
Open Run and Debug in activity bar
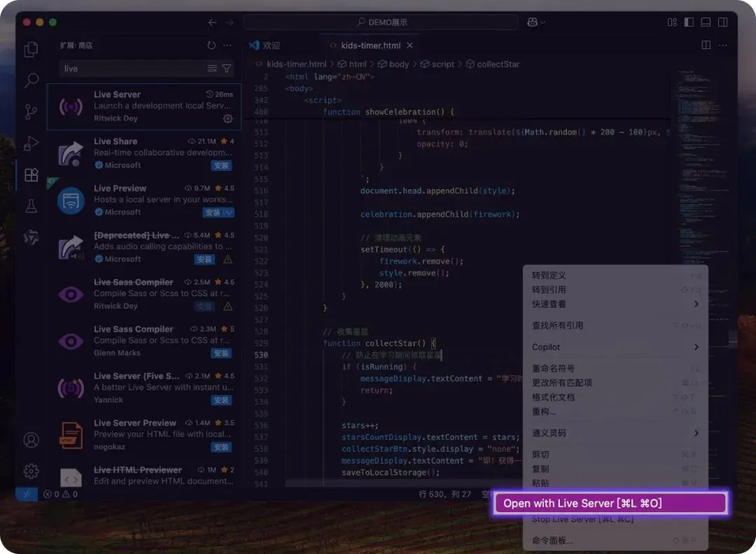coord(31,144)
